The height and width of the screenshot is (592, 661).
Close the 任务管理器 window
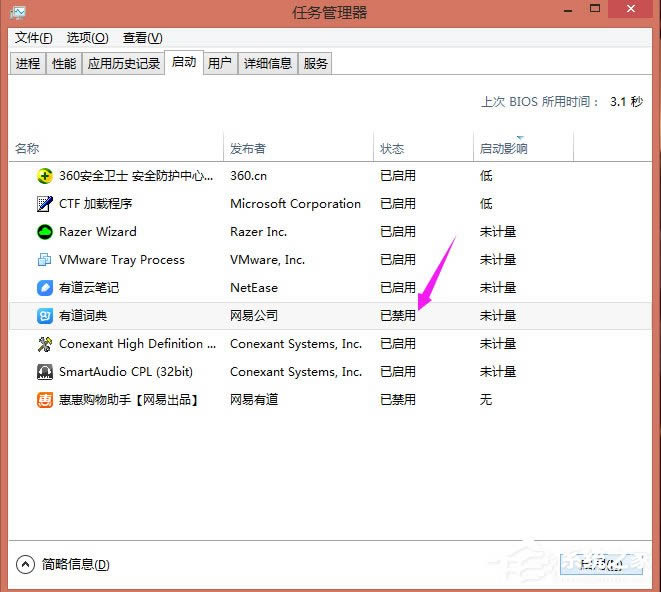(x=631, y=9)
